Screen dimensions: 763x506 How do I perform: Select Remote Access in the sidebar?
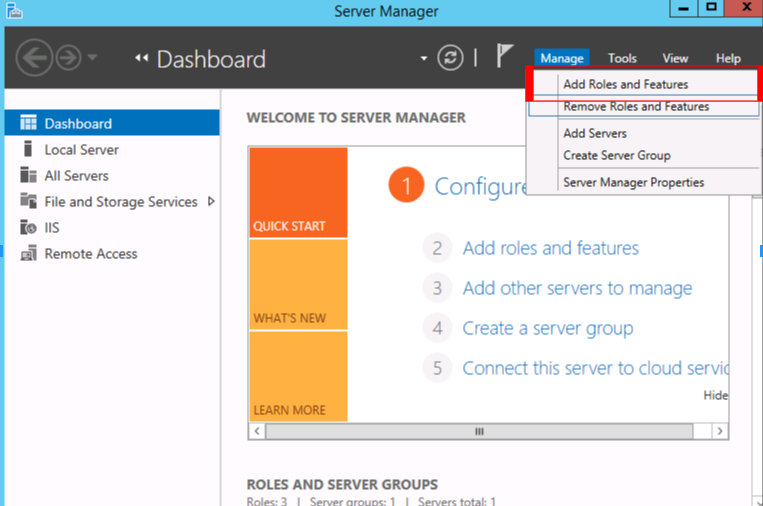pyautogui.click(x=112, y=253)
